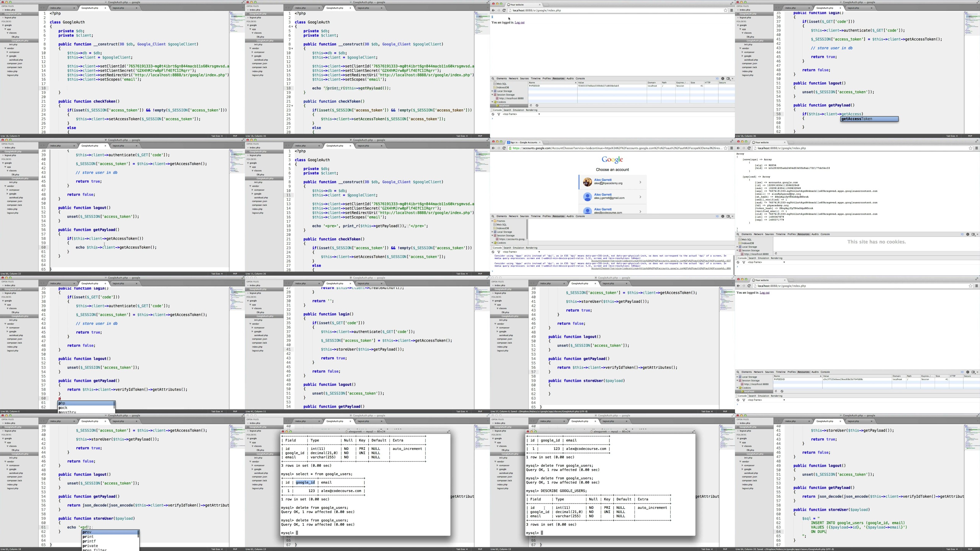Collapse Session Storage above 'https://accounts.goog…'
Image resolution: width=980 pixels, height=551 pixels.
(x=492, y=235)
